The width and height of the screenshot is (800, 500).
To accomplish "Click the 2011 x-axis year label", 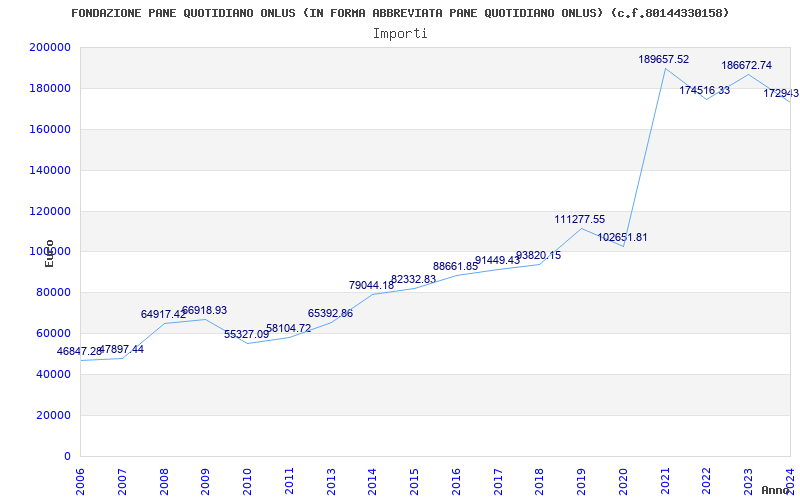I will 289,482.
